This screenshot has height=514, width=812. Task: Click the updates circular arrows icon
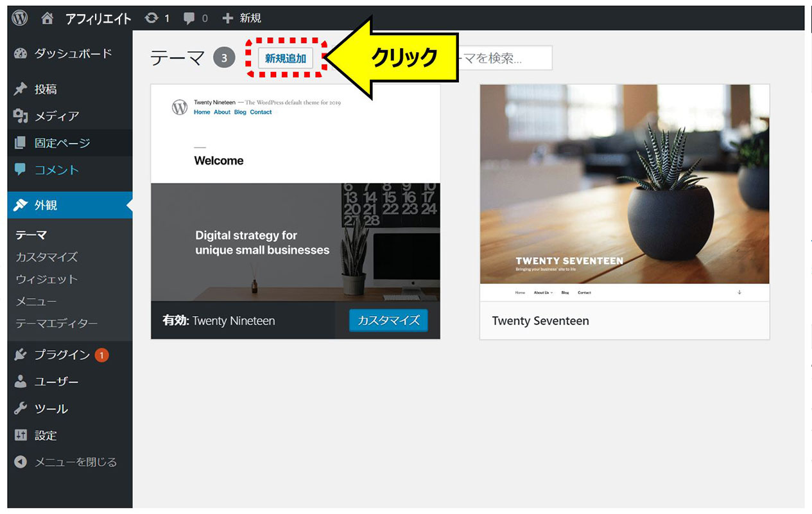pos(151,18)
